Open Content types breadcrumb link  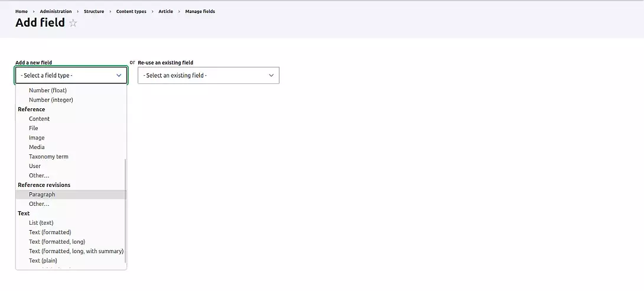[x=131, y=11]
